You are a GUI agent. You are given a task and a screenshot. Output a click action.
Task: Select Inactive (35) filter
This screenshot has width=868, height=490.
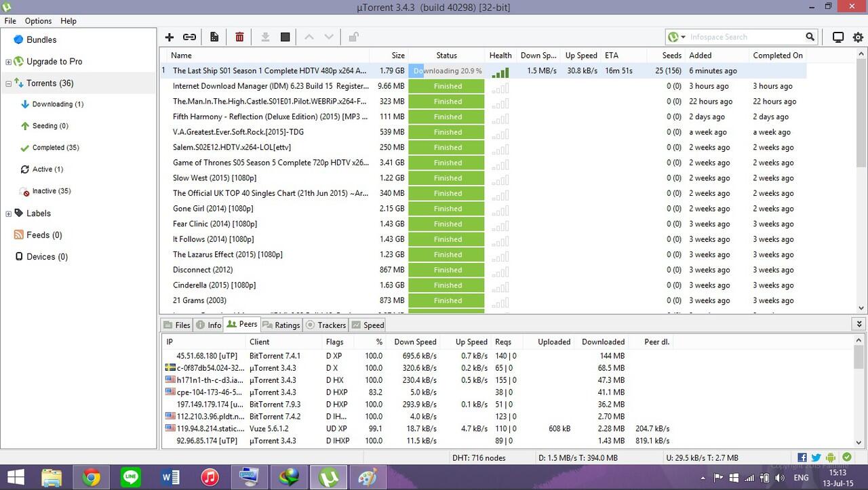(52, 191)
